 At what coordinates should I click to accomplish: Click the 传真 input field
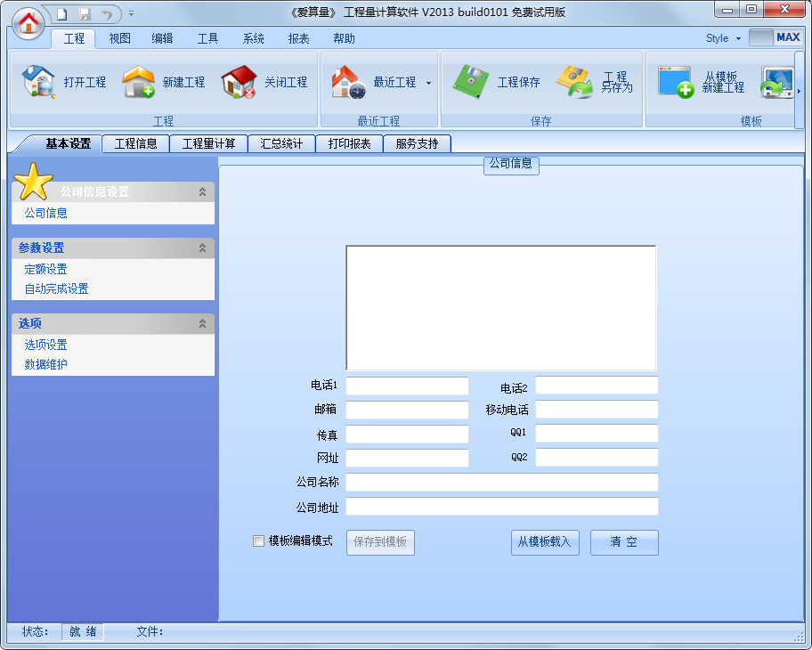[x=407, y=434]
